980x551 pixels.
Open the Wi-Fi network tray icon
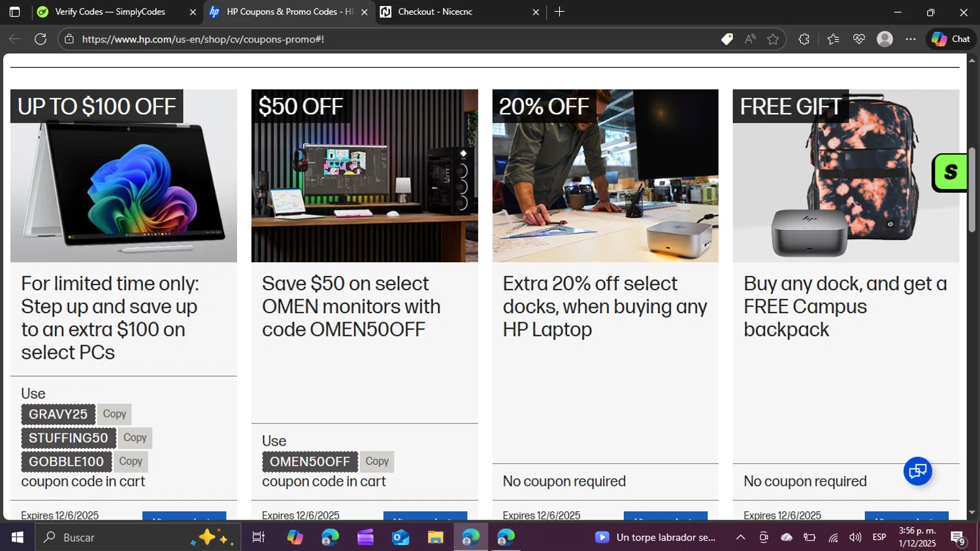click(x=834, y=537)
